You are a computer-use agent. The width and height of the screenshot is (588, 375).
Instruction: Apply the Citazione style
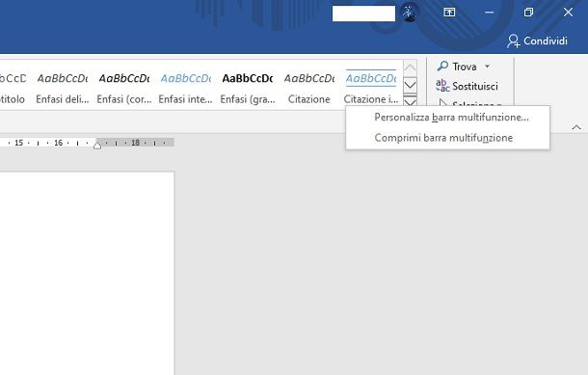(309, 88)
